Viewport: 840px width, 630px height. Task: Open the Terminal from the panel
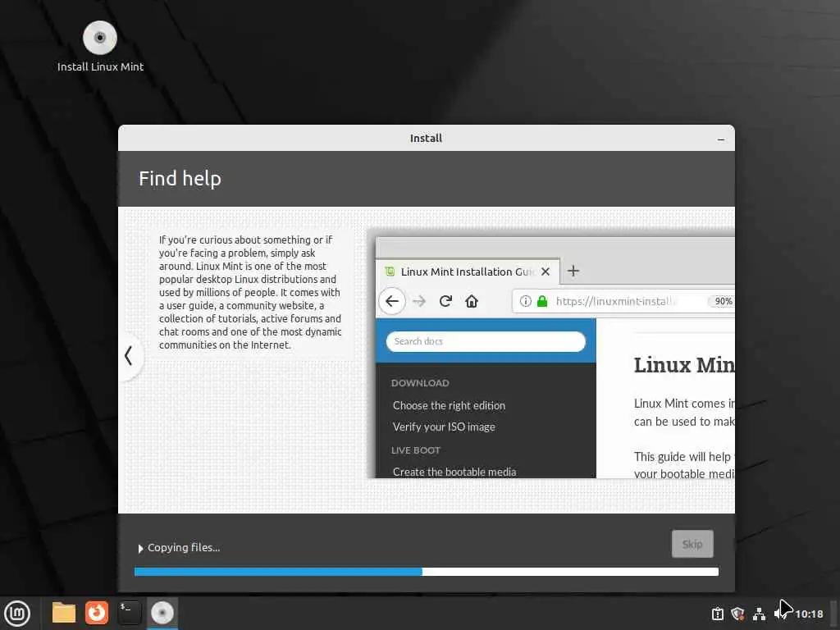pyautogui.click(x=129, y=613)
